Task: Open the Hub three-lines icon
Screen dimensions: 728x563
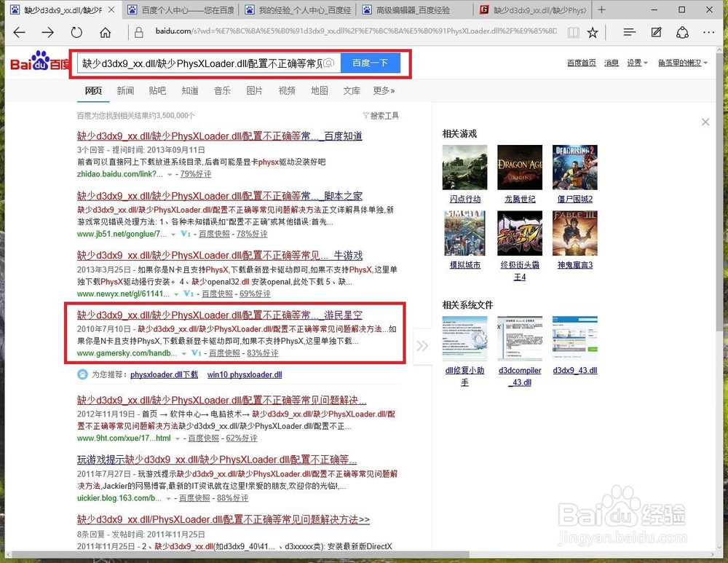Action: tap(629, 32)
